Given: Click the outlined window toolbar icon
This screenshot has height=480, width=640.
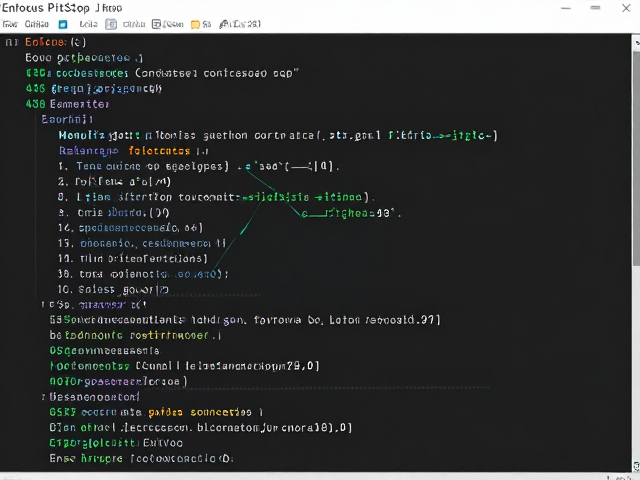Looking at the screenshot, I should [x=156, y=24].
